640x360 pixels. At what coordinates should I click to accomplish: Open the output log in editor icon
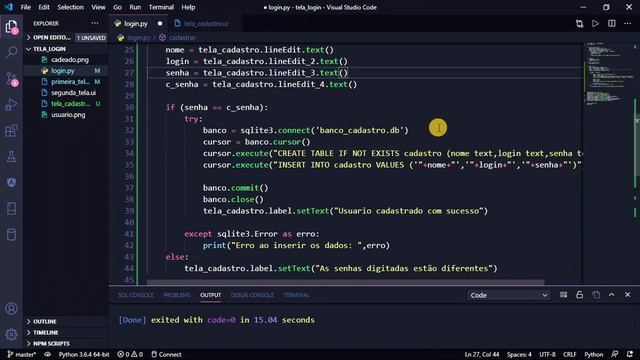596,295
